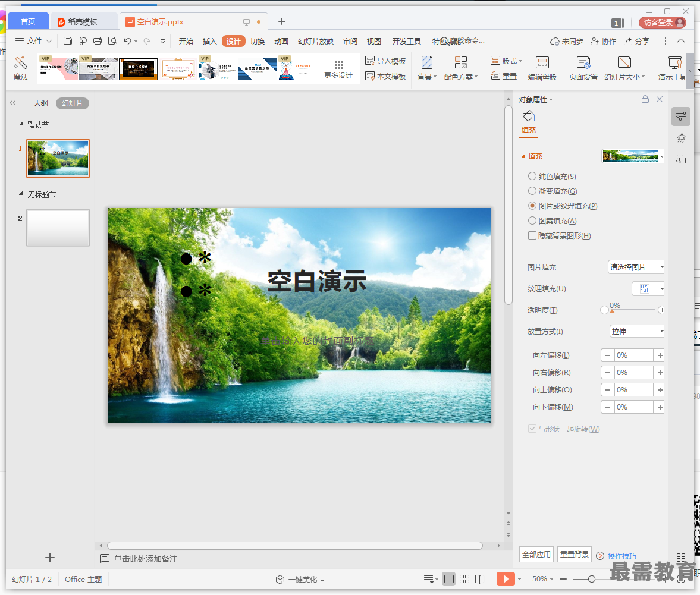Click Apply to All (全部应用) button
The image size is (700, 595).
(536, 554)
